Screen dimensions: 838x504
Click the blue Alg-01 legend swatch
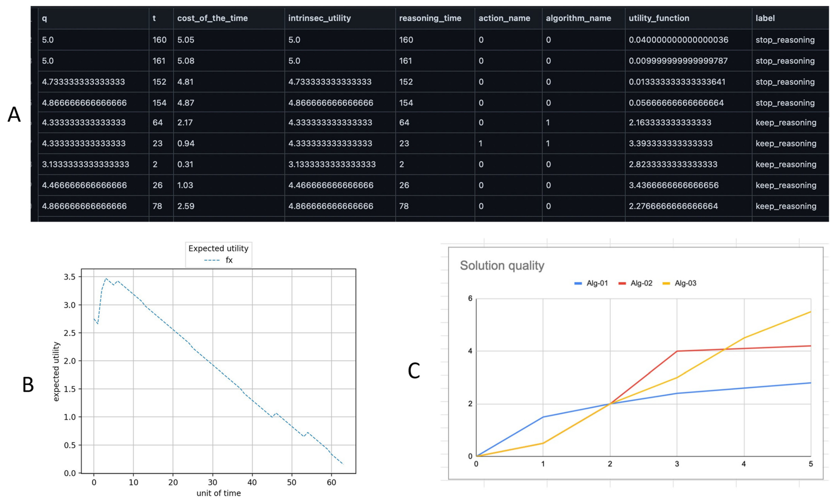(x=578, y=283)
